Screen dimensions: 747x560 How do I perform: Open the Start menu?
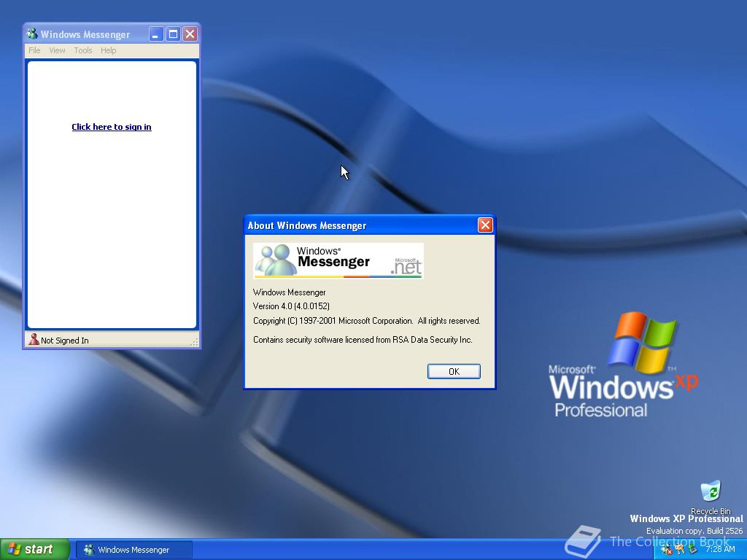[34, 549]
